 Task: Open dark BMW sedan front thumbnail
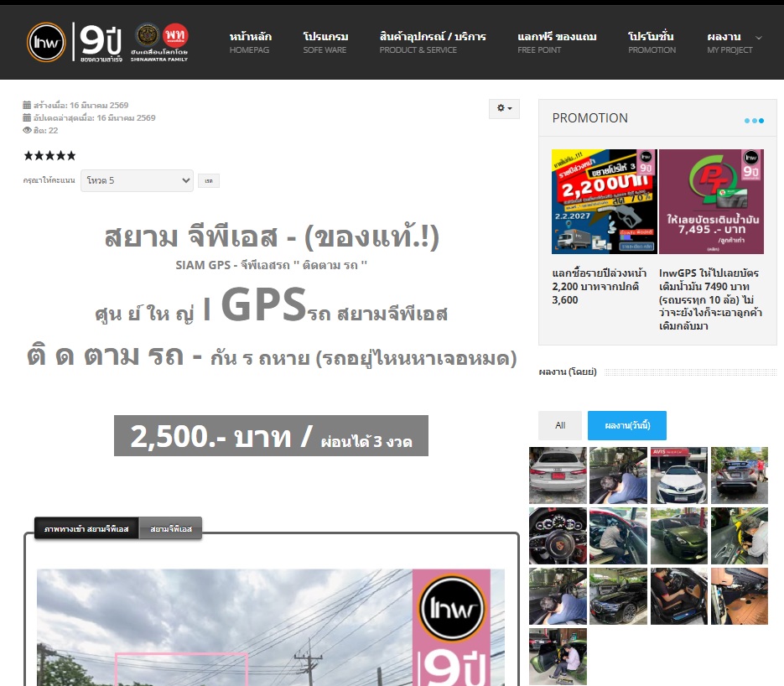(x=618, y=596)
